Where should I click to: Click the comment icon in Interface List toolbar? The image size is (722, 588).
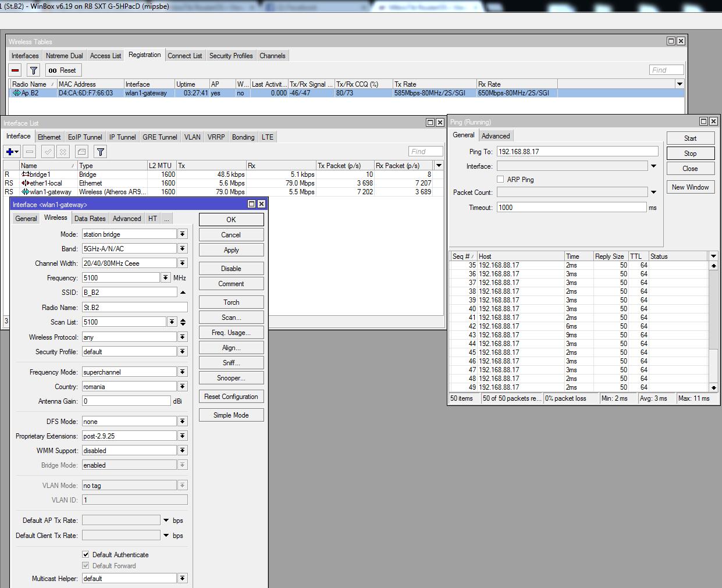(x=82, y=152)
